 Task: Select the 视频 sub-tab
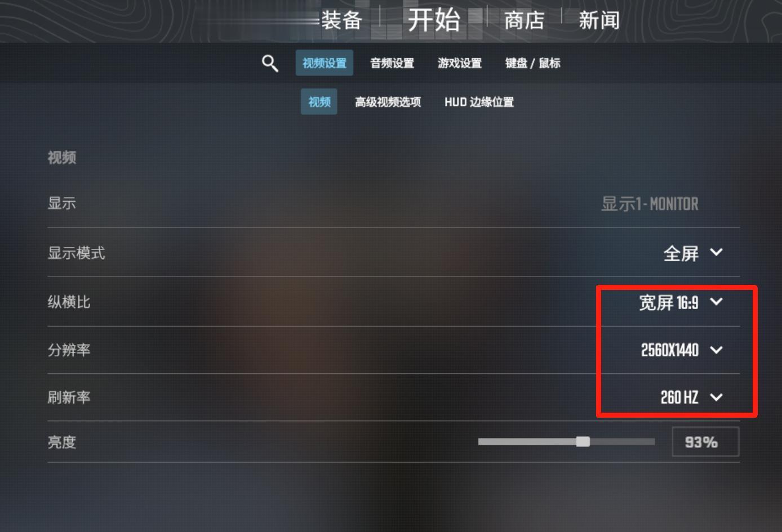tap(319, 101)
